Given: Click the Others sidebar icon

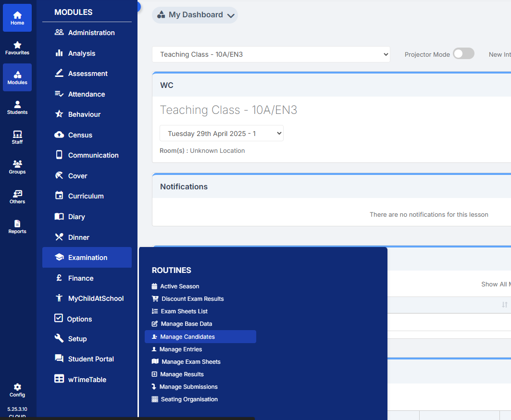Looking at the screenshot, I should (17, 197).
